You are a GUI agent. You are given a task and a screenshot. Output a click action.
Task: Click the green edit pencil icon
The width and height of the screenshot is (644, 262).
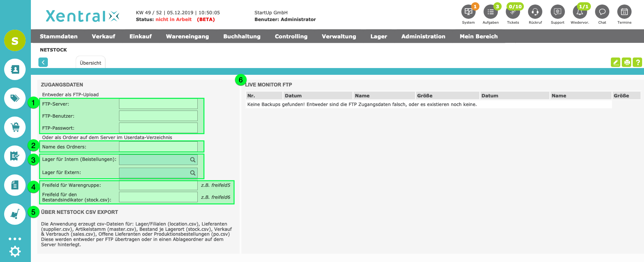615,62
